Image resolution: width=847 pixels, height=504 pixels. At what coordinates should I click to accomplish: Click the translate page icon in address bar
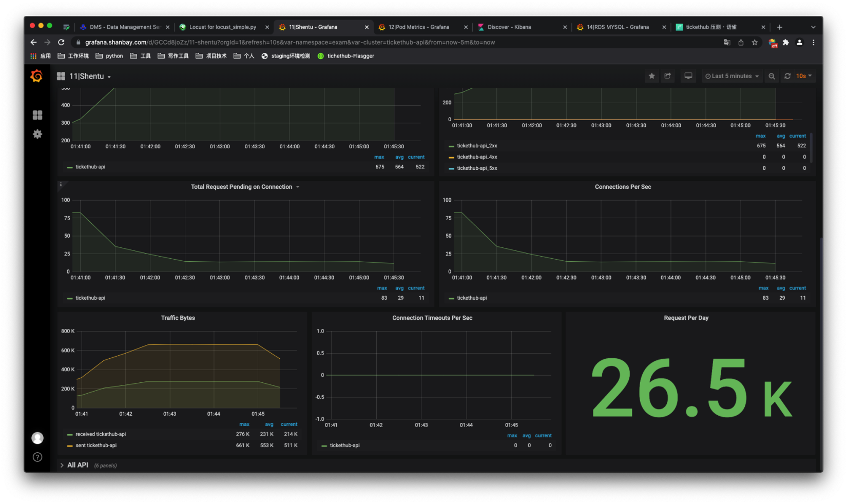pyautogui.click(x=727, y=43)
